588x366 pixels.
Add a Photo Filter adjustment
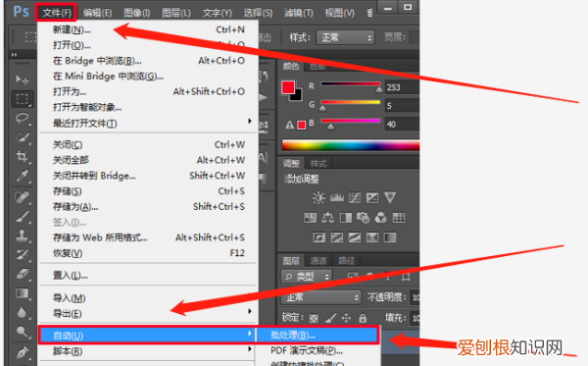(x=363, y=218)
